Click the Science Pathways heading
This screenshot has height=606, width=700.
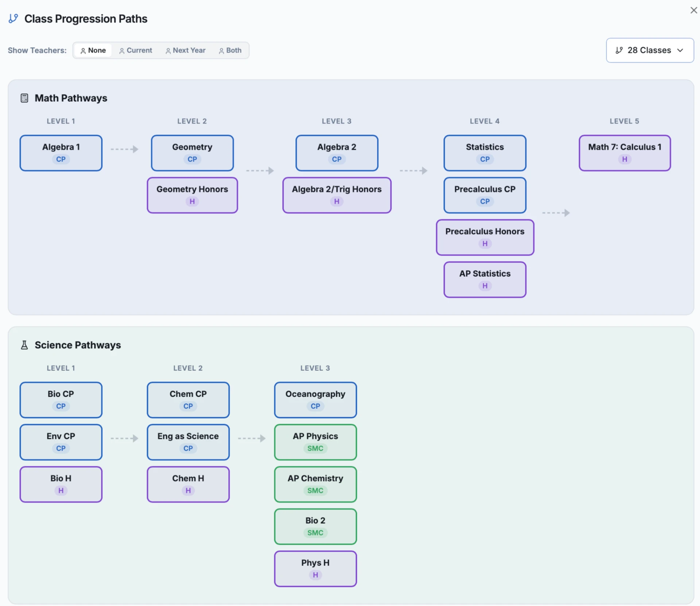point(78,345)
